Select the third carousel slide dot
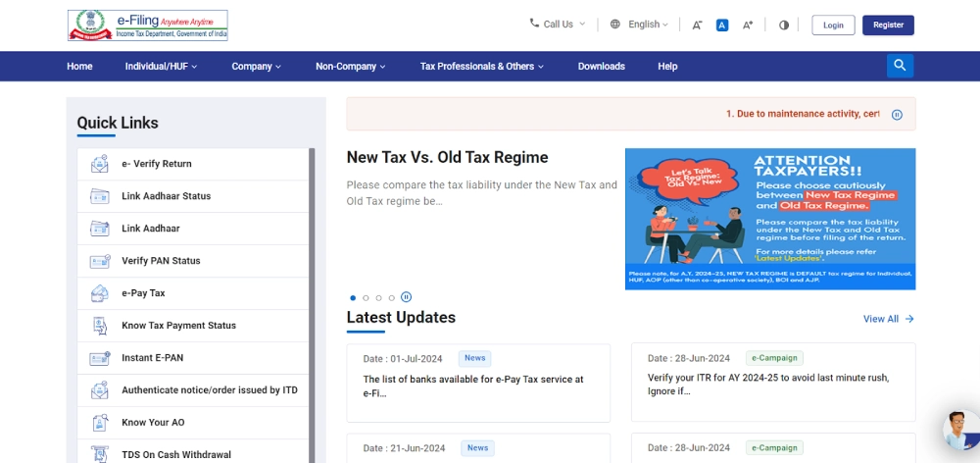The height and width of the screenshot is (463, 980). [378, 298]
